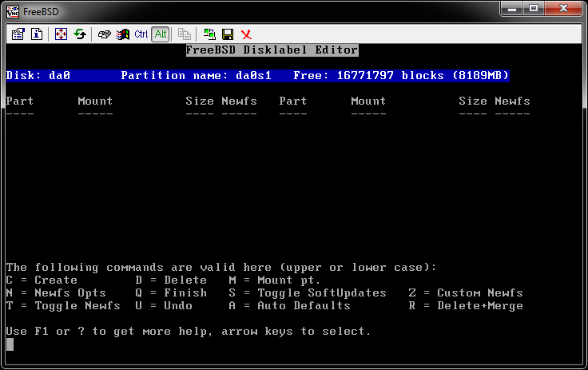588x370 pixels.
Task: Send Ctrl+Alt+Del with the keys icon
Action: click(x=104, y=34)
